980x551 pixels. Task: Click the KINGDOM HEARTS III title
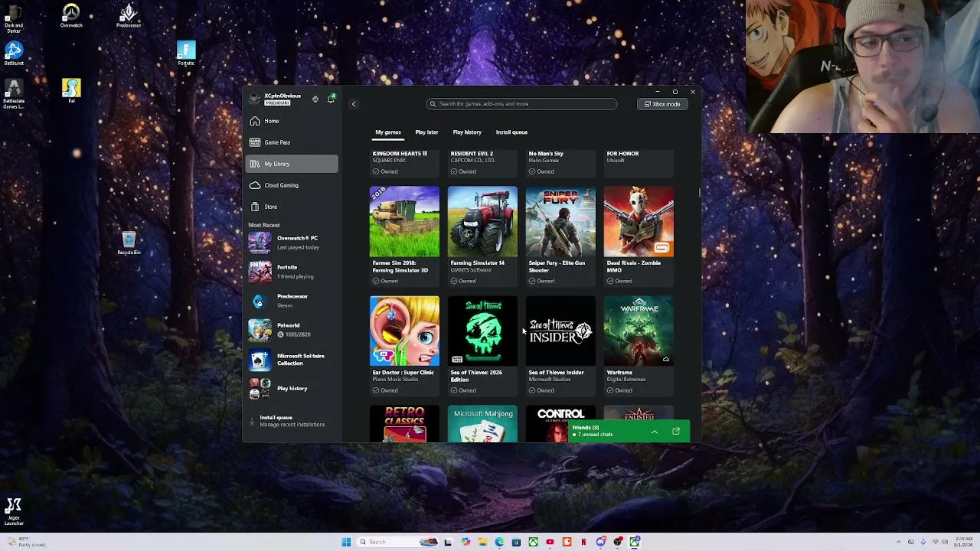[400, 154]
